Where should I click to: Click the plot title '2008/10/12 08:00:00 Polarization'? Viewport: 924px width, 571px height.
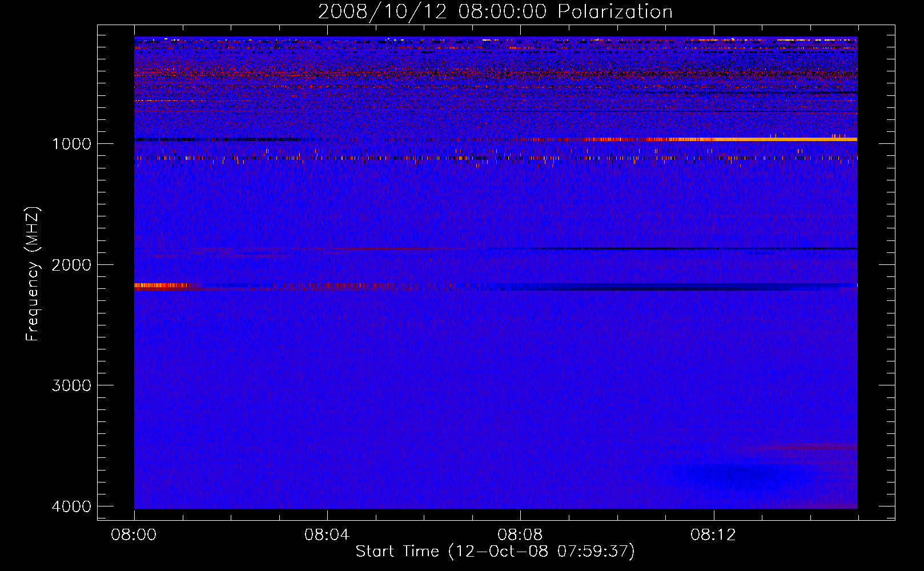pyautogui.click(x=495, y=11)
